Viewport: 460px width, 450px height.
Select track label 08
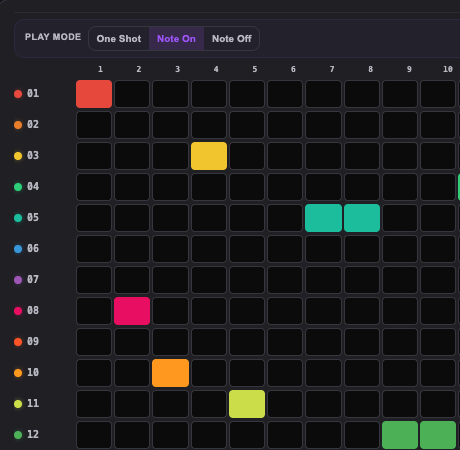[x=33, y=310]
